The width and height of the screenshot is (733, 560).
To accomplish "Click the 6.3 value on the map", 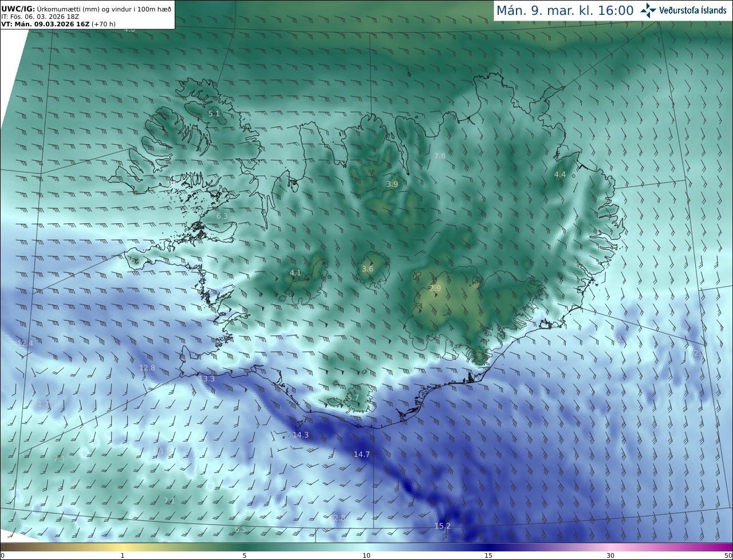I will click(x=222, y=216).
